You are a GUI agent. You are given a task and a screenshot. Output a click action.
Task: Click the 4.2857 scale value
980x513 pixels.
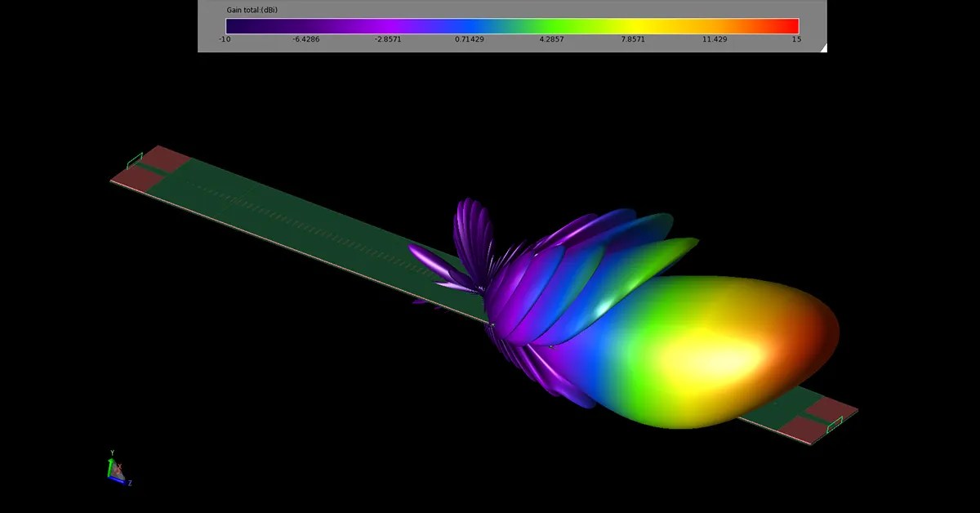[x=552, y=39]
